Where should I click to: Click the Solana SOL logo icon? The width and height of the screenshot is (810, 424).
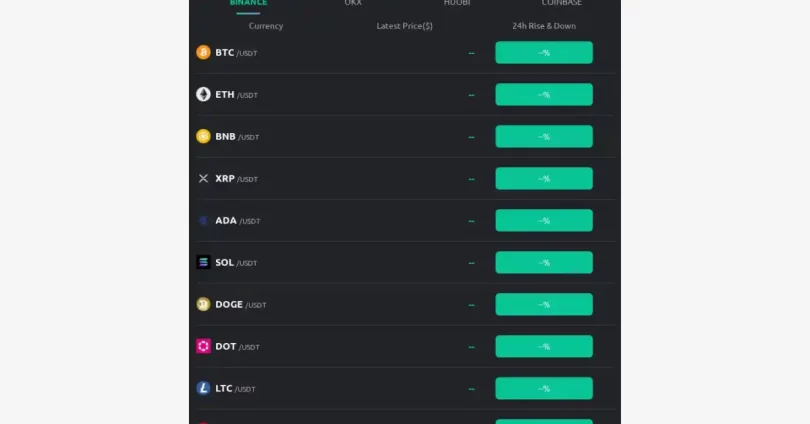tap(204, 262)
